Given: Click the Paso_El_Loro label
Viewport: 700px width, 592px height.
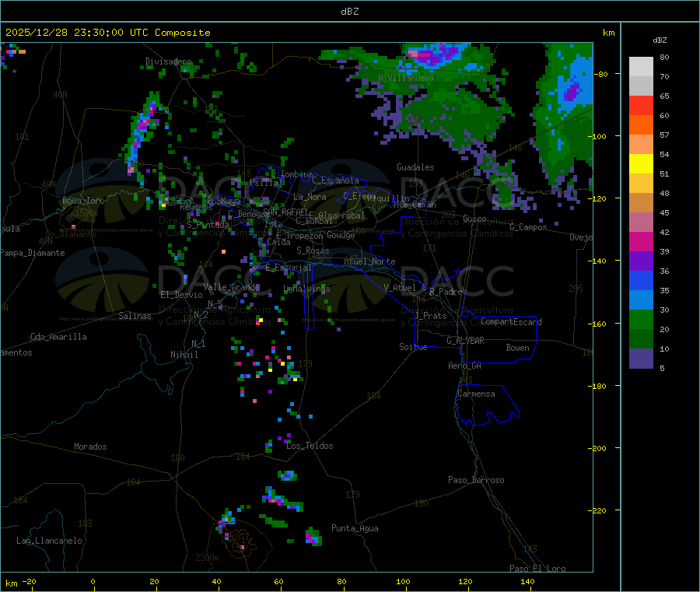Looking at the screenshot, I should click(x=537, y=569).
